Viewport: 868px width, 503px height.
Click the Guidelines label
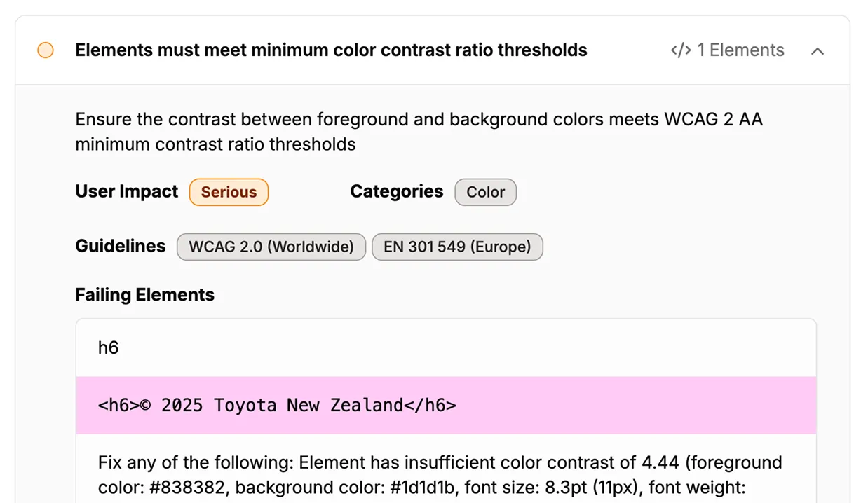(121, 246)
